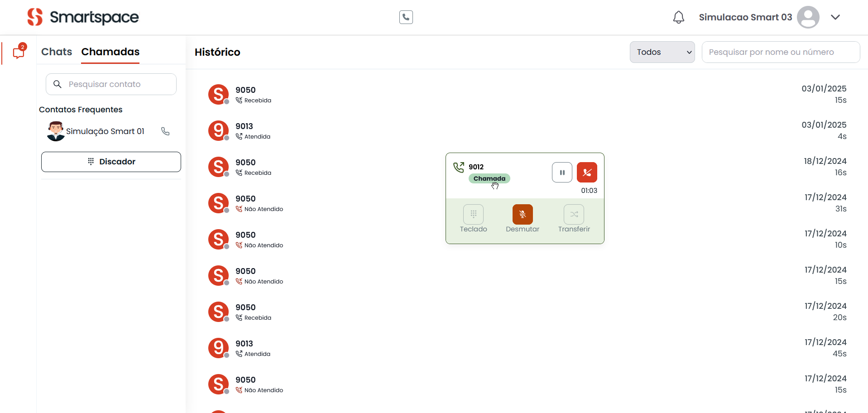
Task: Open the Simulacao Smart 03 profile avatar
Action: tap(808, 17)
